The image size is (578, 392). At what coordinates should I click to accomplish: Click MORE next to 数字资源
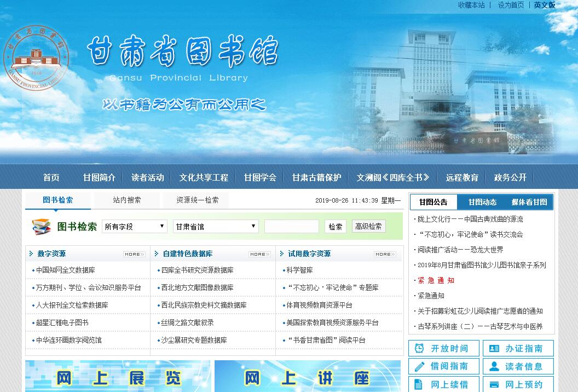pos(134,254)
